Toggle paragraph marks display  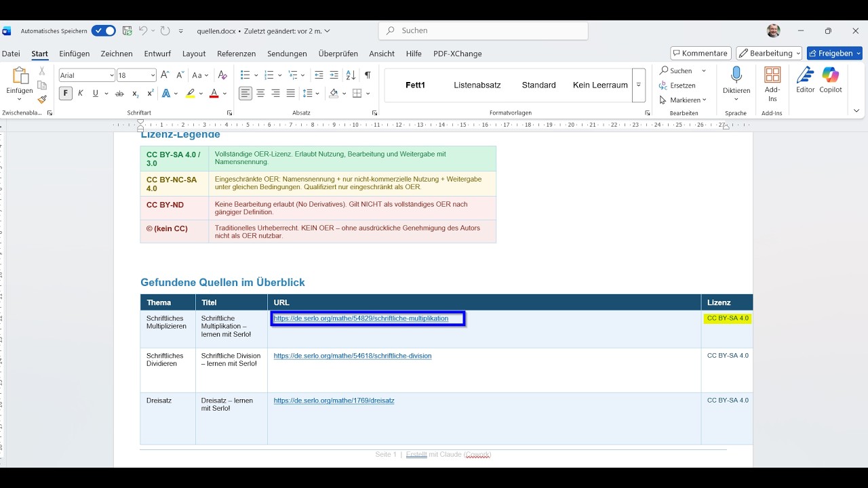368,75
